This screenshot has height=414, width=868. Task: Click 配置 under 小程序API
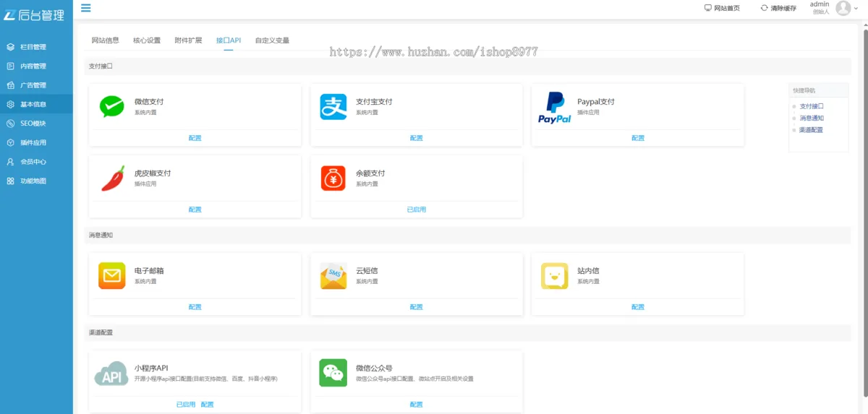tap(207, 405)
